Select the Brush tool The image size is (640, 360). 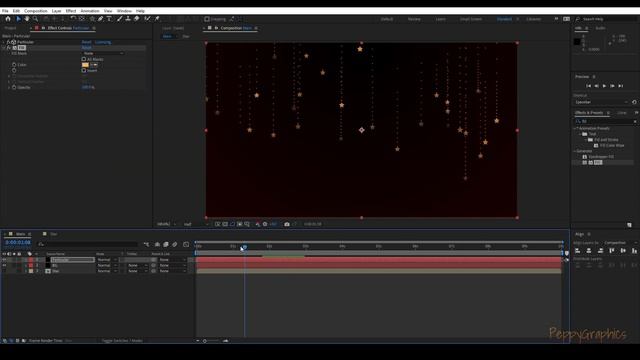tap(120, 19)
